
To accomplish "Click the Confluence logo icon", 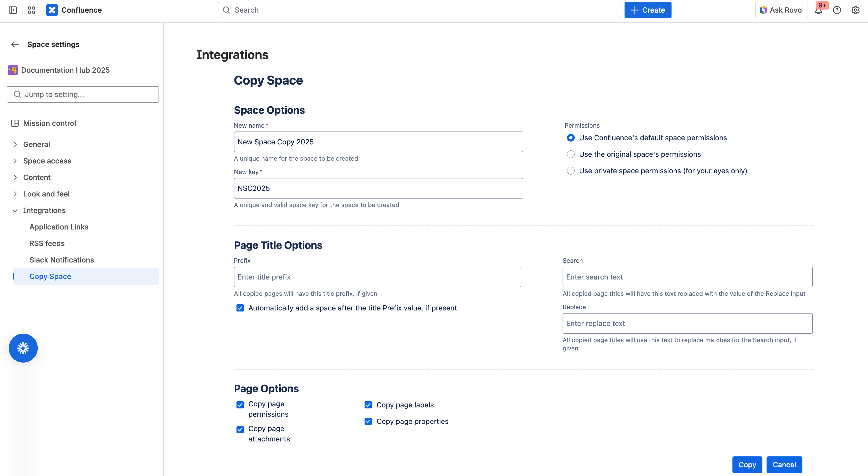I will click(52, 10).
